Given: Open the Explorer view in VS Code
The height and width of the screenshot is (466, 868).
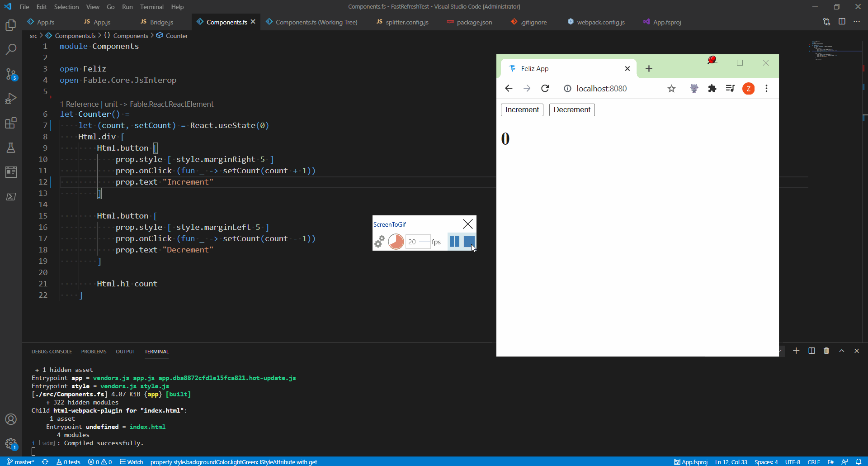Looking at the screenshot, I should click(x=11, y=25).
